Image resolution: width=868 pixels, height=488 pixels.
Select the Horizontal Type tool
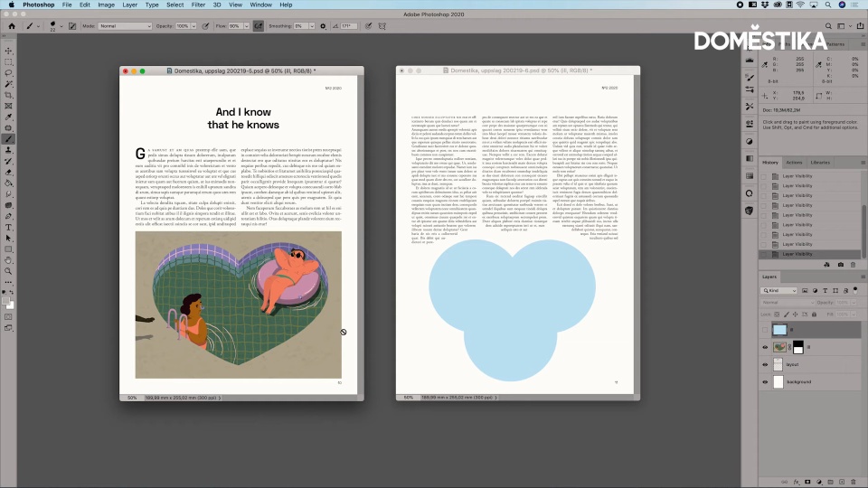(x=9, y=227)
